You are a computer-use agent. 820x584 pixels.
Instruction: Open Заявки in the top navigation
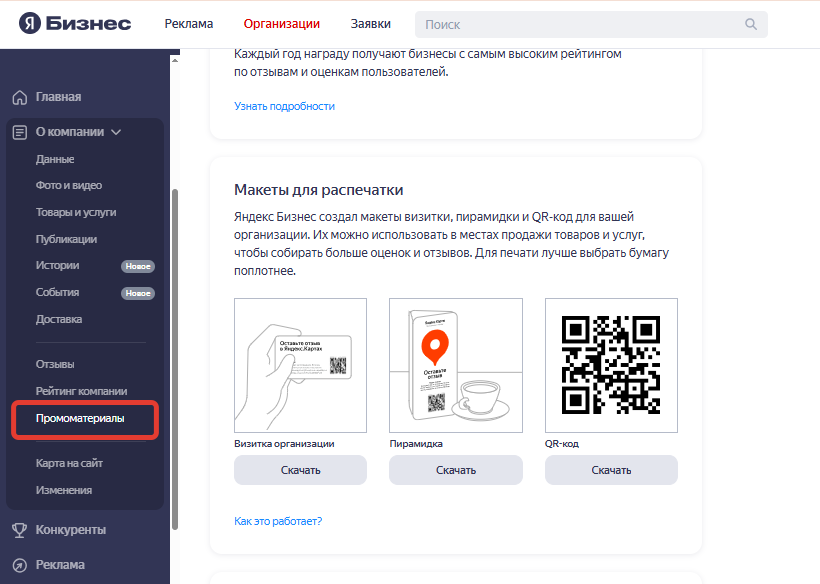[371, 24]
